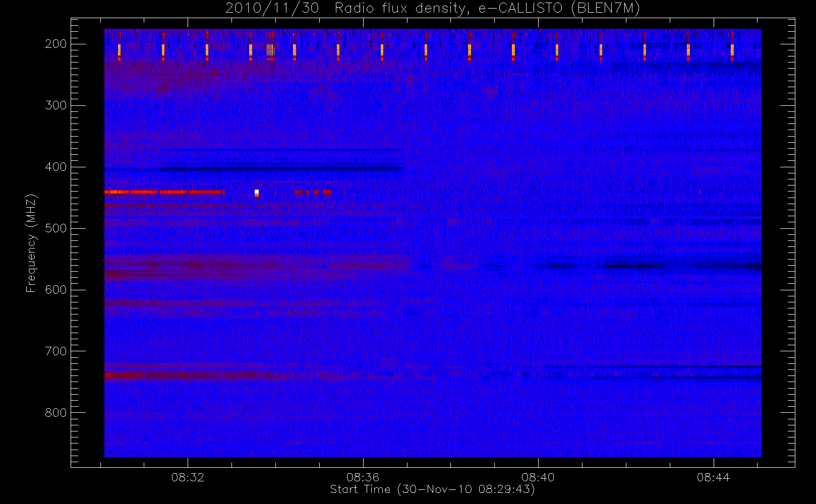Screen dimensions: 816x504
Task: Click the 08:32 time tick label
Action: pos(188,477)
